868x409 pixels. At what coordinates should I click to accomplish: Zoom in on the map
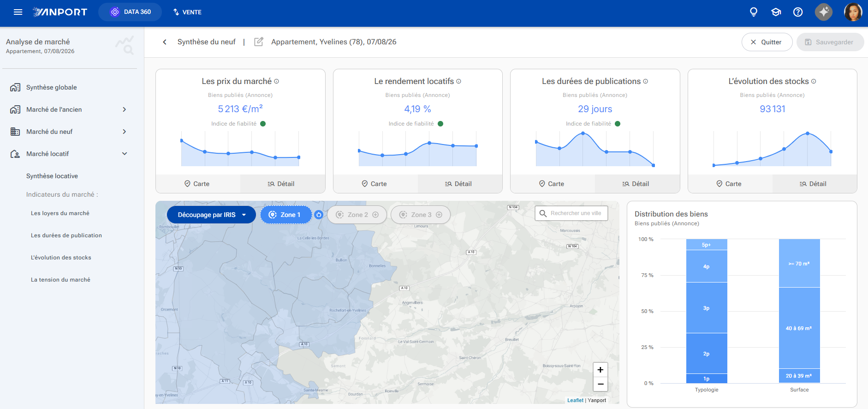pos(600,370)
